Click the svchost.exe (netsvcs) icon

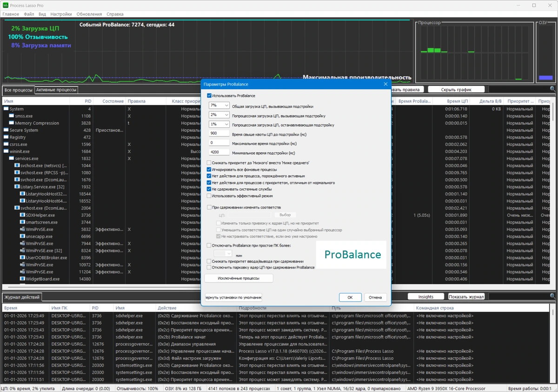click(x=17, y=165)
